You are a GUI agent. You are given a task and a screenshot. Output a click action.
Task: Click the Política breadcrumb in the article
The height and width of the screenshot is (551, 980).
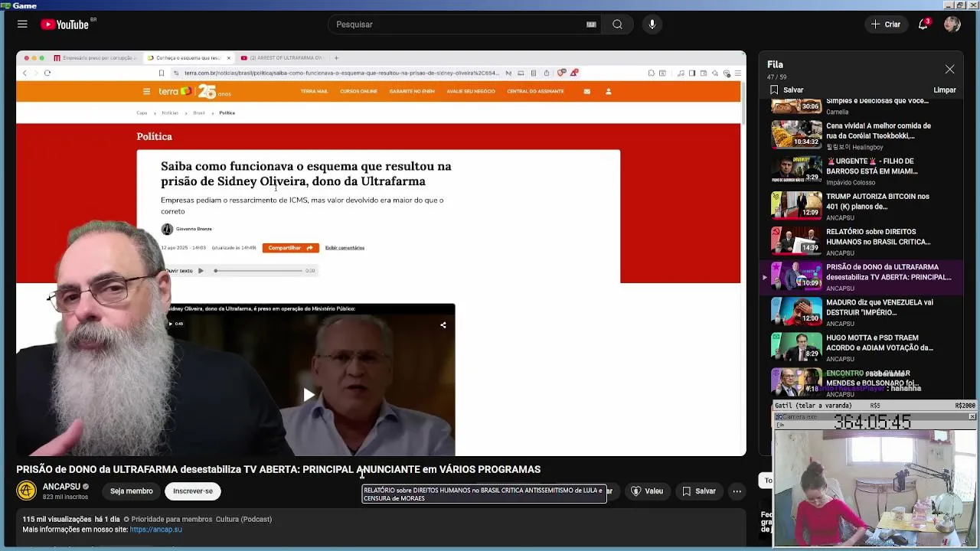tap(227, 112)
